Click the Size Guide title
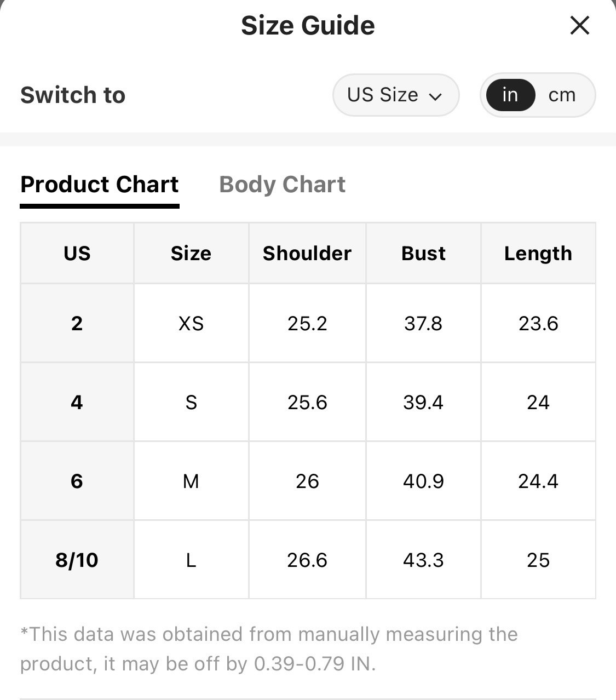The image size is (616, 700). [x=308, y=25]
